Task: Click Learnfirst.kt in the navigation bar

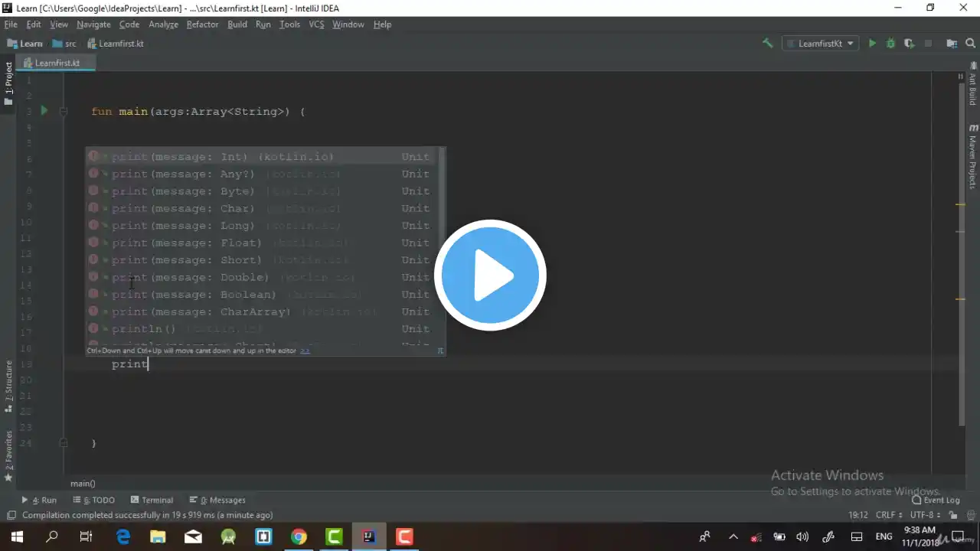Action: click(115, 44)
